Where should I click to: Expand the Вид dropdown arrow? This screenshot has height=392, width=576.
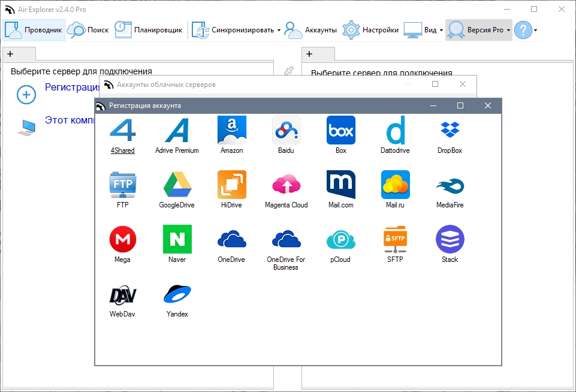pos(441,31)
